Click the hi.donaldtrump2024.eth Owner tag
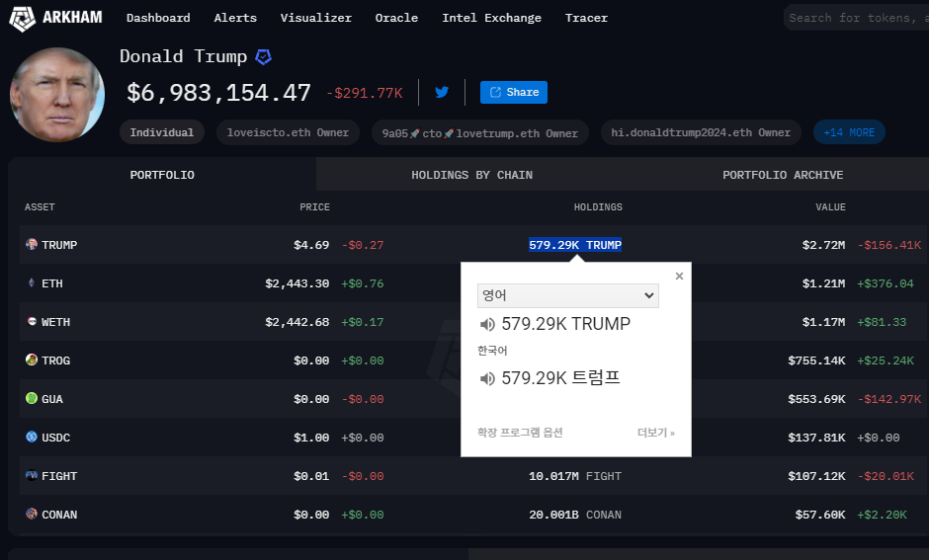 [x=701, y=132]
